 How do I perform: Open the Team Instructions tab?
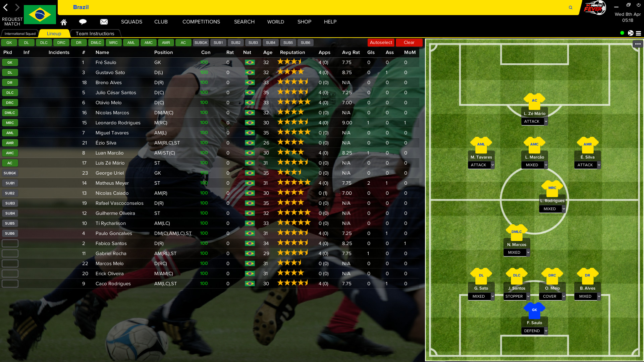tap(95, 33)
